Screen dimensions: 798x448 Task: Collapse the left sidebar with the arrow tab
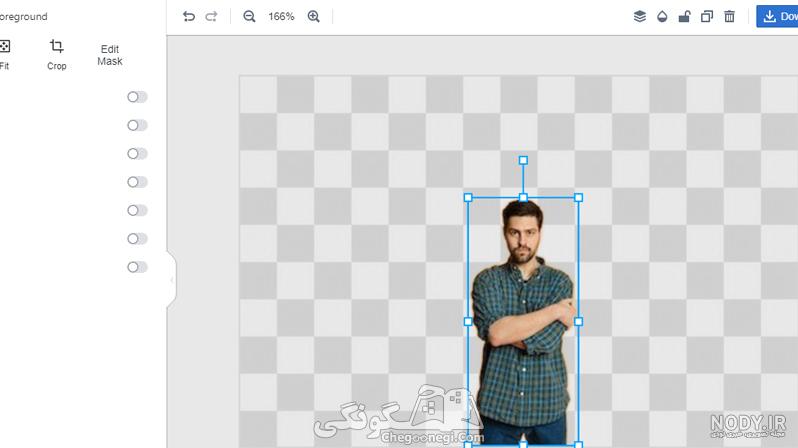click(172, 280)
